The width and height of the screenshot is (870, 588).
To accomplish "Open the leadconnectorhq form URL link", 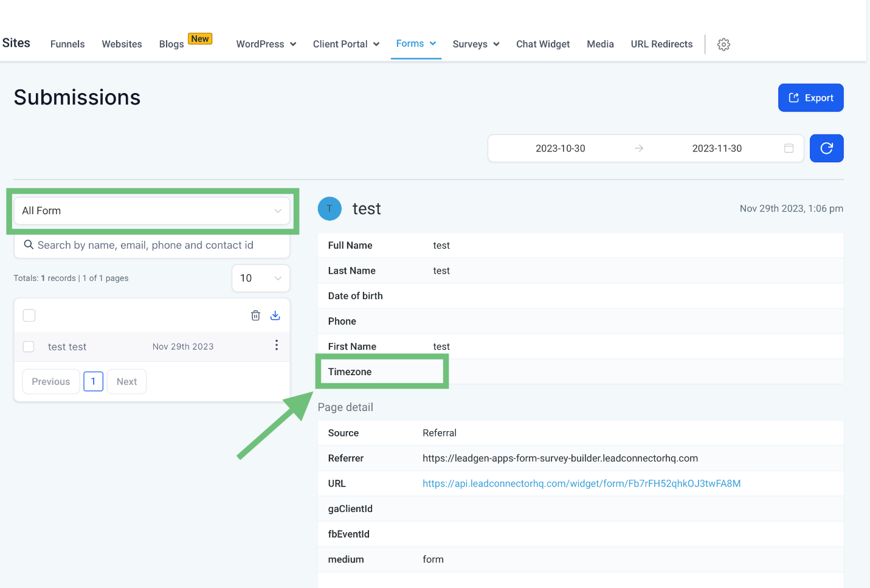I will coord(582,484).
